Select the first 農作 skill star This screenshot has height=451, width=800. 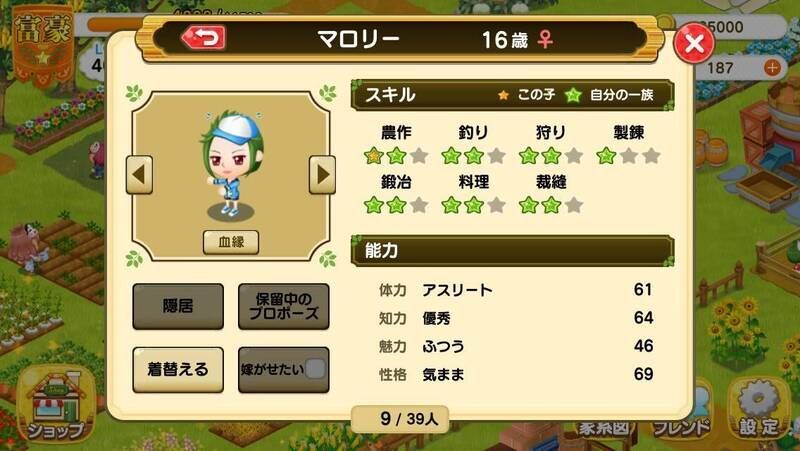click(373, 156)
